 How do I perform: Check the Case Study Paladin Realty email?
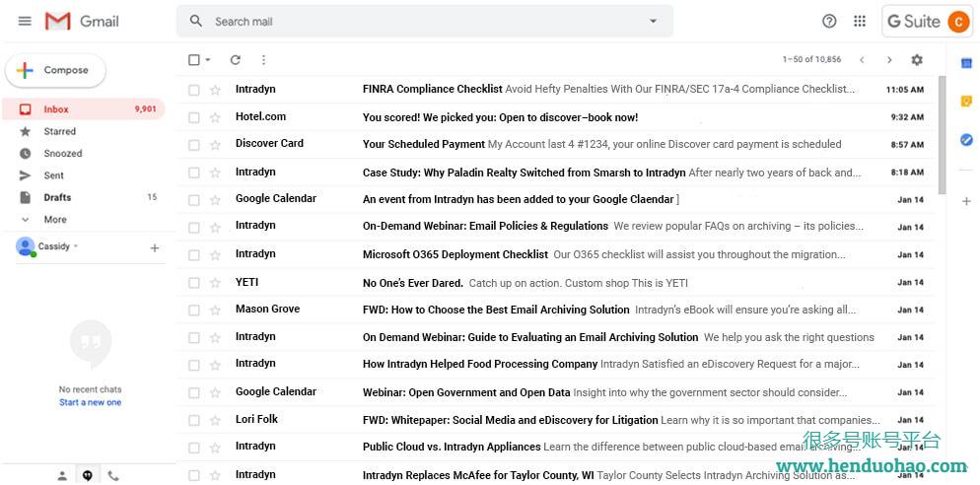[x=194, y=173]
